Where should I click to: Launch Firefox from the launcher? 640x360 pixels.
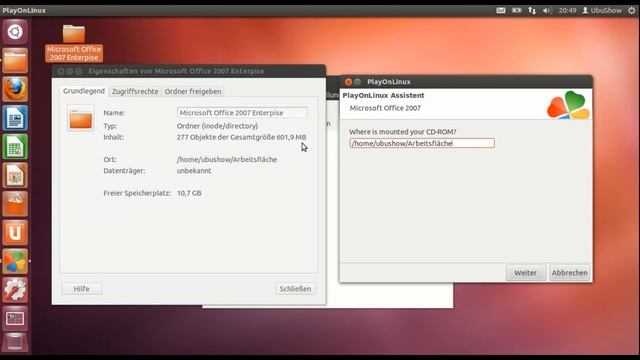click(x=15, y=89)
